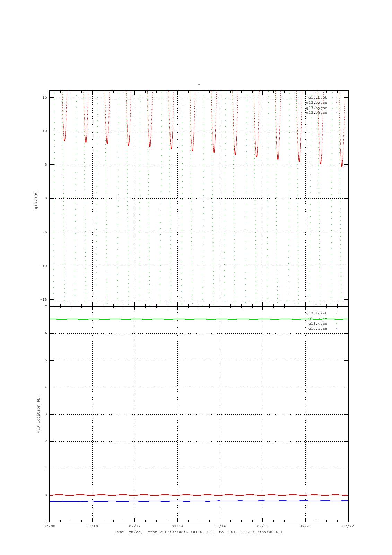Click the g13.location[RE] y-axis title

38,414
